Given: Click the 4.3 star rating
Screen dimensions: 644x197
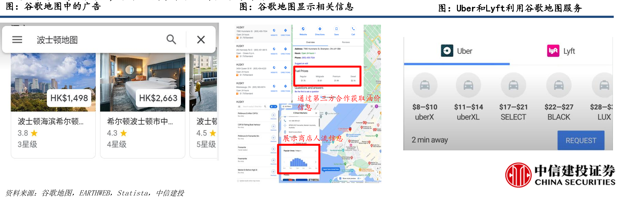Looking at the screenshot, I should click(x=117, y=133).
